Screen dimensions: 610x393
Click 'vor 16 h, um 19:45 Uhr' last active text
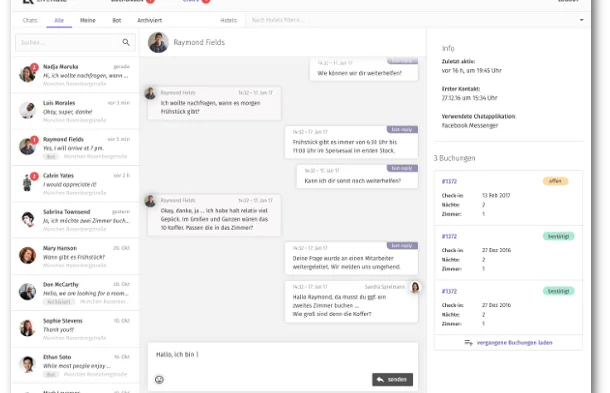coord(472,70)
